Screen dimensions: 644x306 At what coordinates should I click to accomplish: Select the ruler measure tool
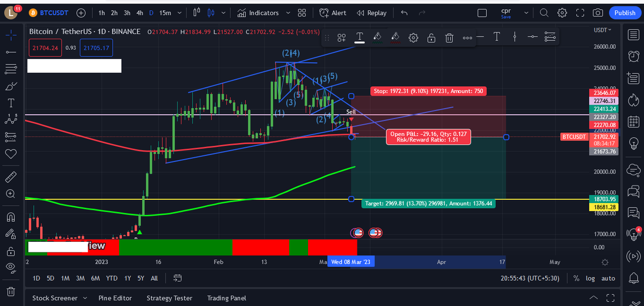10,177
